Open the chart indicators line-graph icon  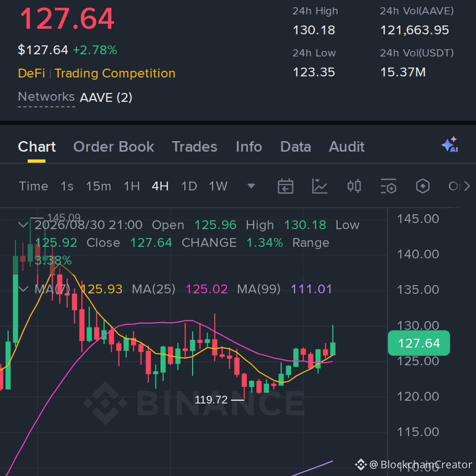pos(320,186)
